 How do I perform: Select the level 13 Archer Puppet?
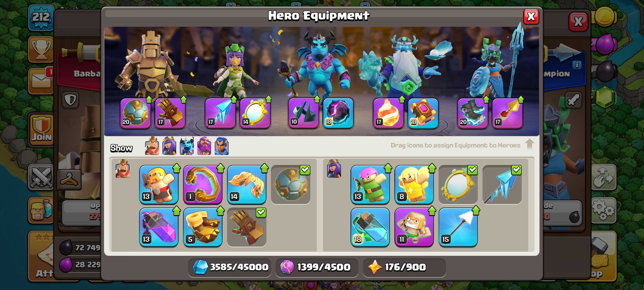370,184
